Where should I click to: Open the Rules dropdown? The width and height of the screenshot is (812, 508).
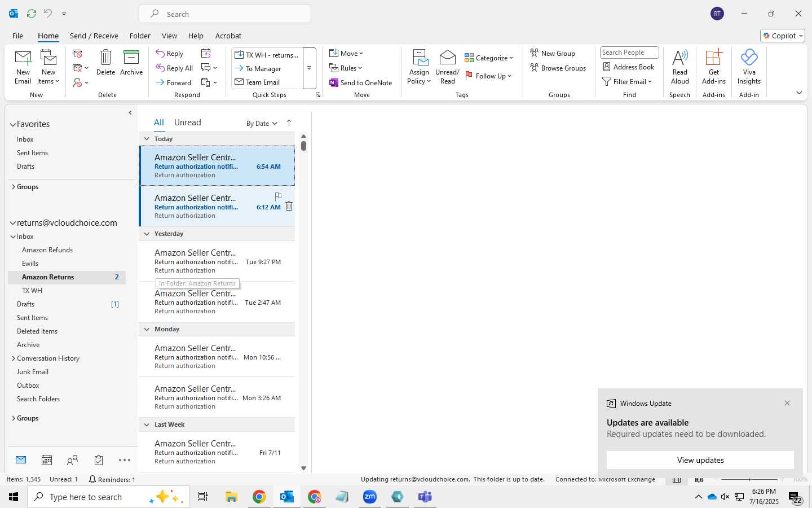coord(346,68)
